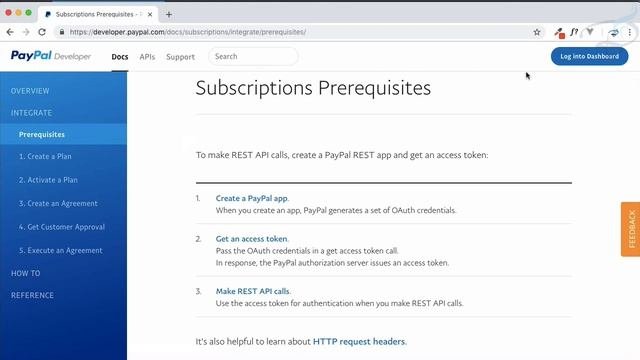The image size is (640, 360).
Task: Click the red extension icon in toolbar
Action: (x=559, y=33)
